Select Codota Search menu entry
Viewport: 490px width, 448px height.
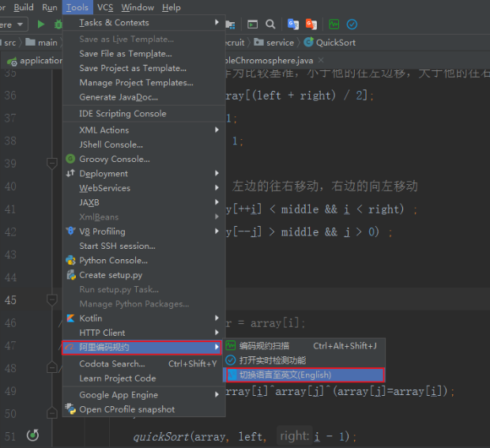144,363
